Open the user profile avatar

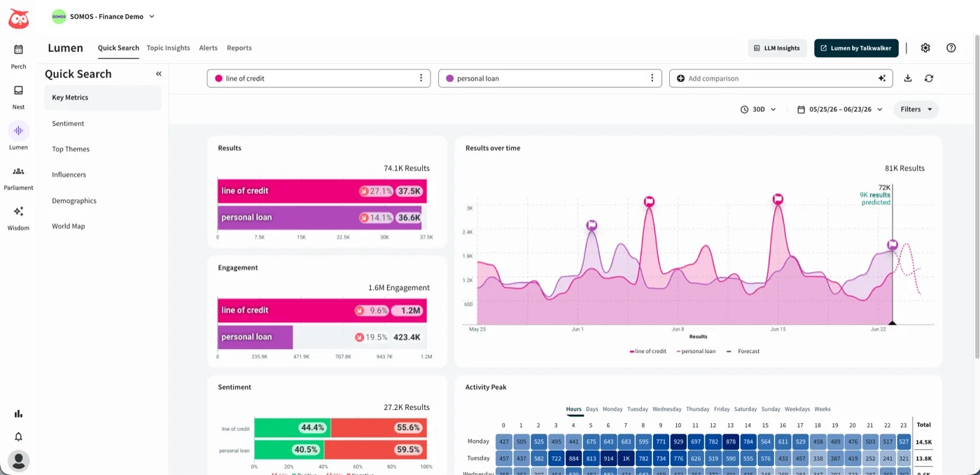coord(18,460)
